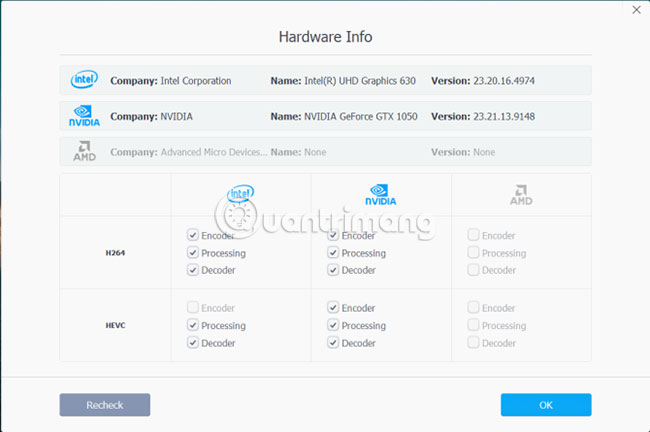Toggle AMD H264 Encoder checkbox

pos(473,235)
